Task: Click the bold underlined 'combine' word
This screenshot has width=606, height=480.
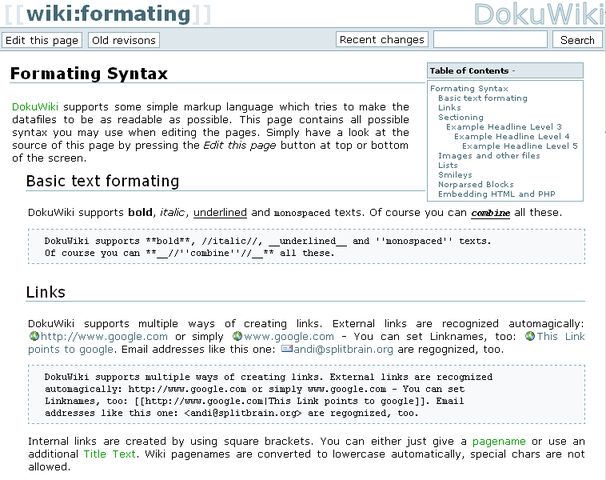Action: coord(490,213)
